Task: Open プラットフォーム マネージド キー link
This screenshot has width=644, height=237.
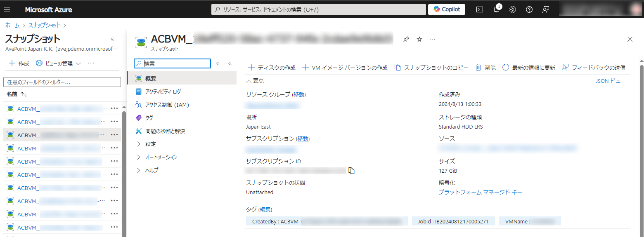Action: click(480, 192)
